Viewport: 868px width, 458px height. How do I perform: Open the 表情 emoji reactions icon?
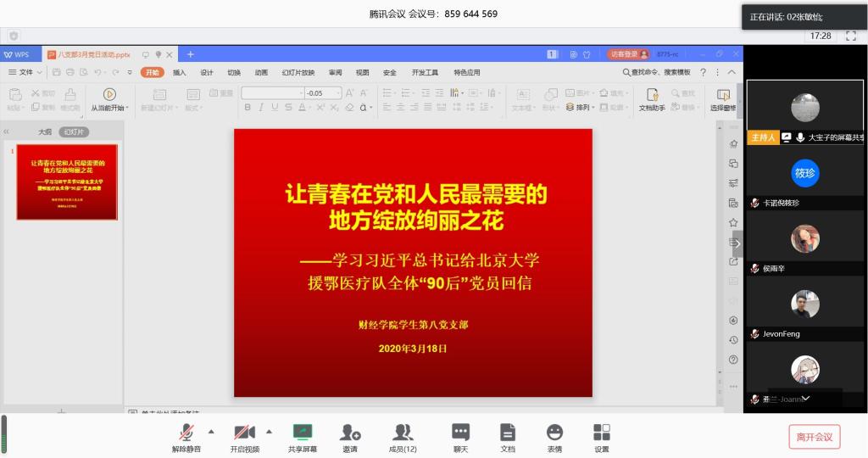click(554, 438)
